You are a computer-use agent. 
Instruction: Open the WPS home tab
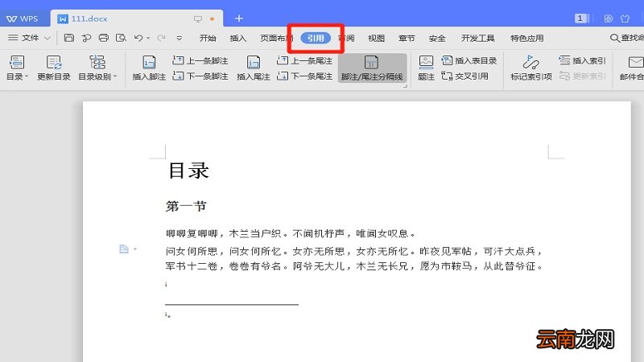pos(23,19)
